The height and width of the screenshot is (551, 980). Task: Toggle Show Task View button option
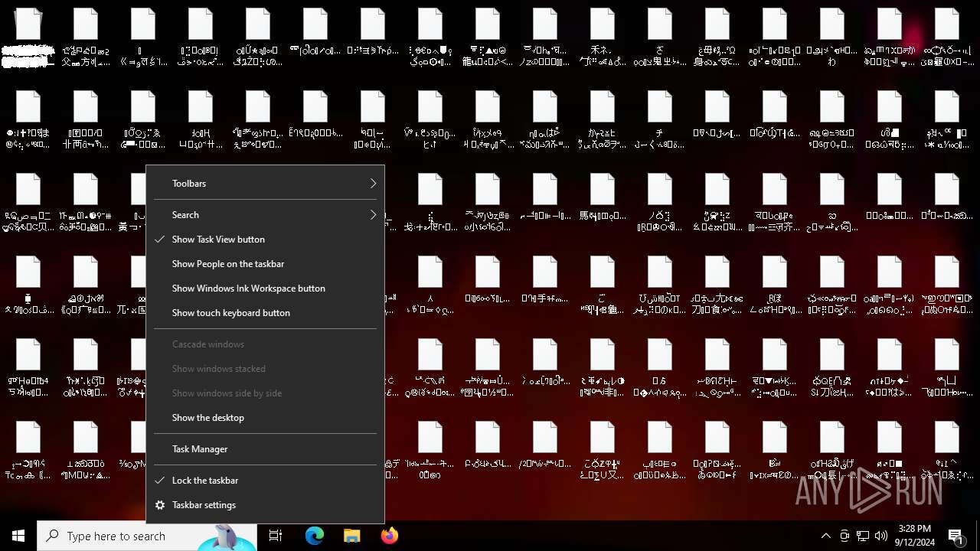(x=265, y=240)
